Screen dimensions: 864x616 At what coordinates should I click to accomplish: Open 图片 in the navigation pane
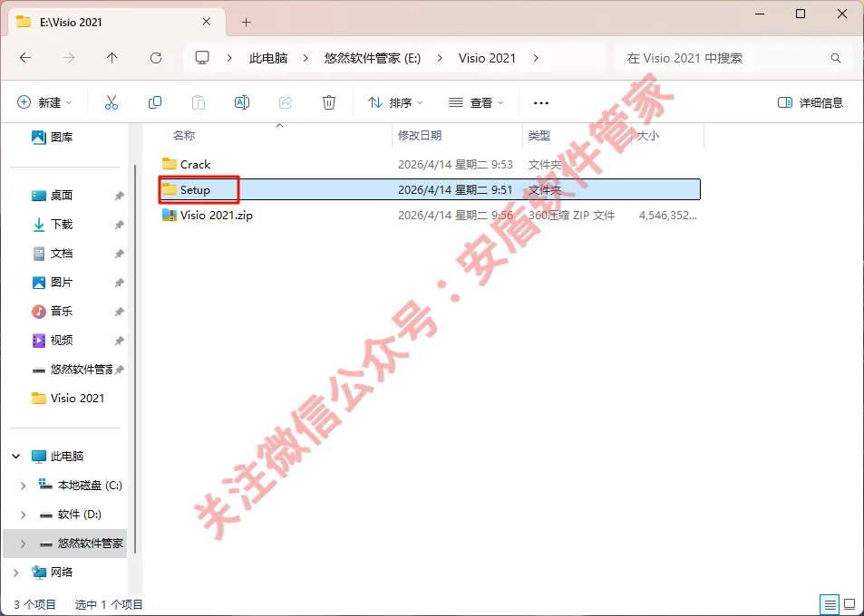coord(61,282)
